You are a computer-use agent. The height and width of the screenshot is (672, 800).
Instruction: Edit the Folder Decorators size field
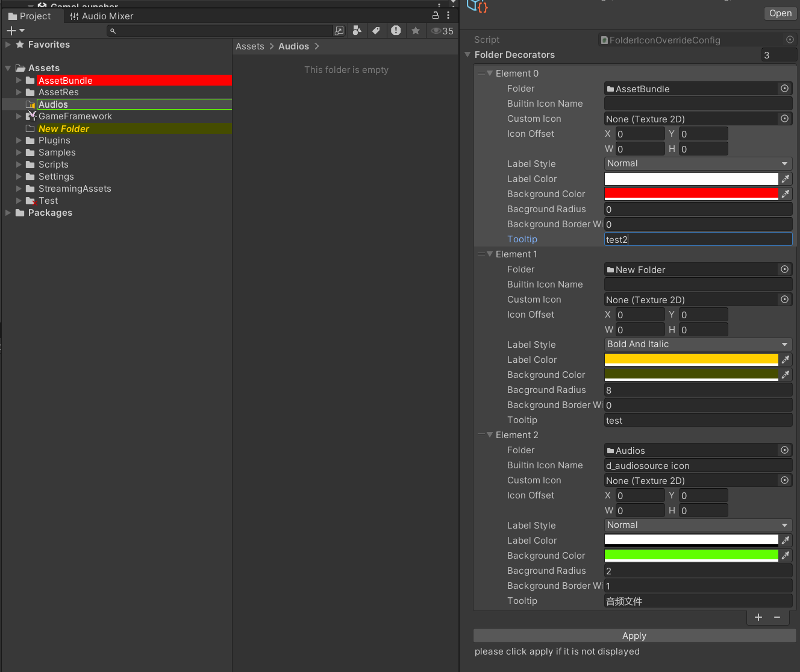coord(779,55)
